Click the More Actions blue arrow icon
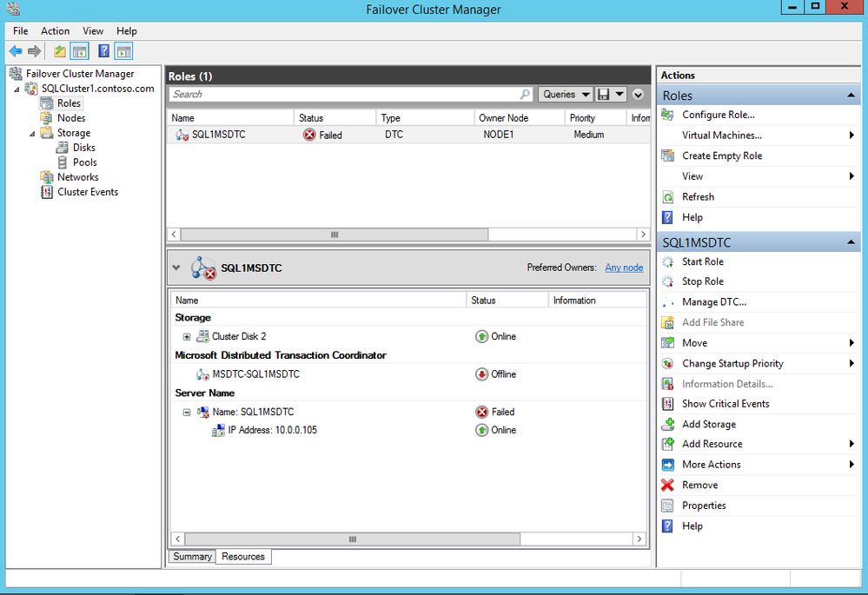This screenshot has height=595, width=868. [667, 465]
